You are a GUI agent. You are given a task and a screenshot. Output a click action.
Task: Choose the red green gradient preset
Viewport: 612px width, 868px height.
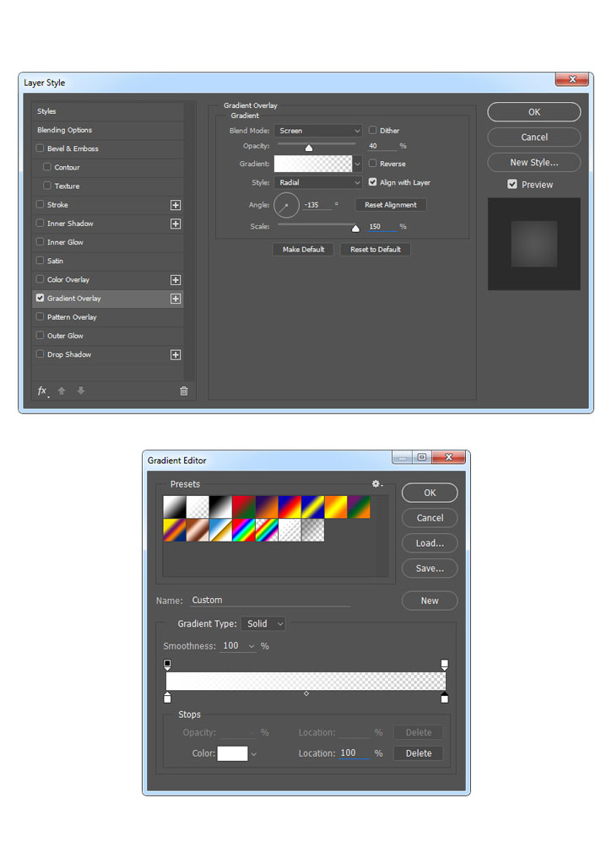point(244,507)
